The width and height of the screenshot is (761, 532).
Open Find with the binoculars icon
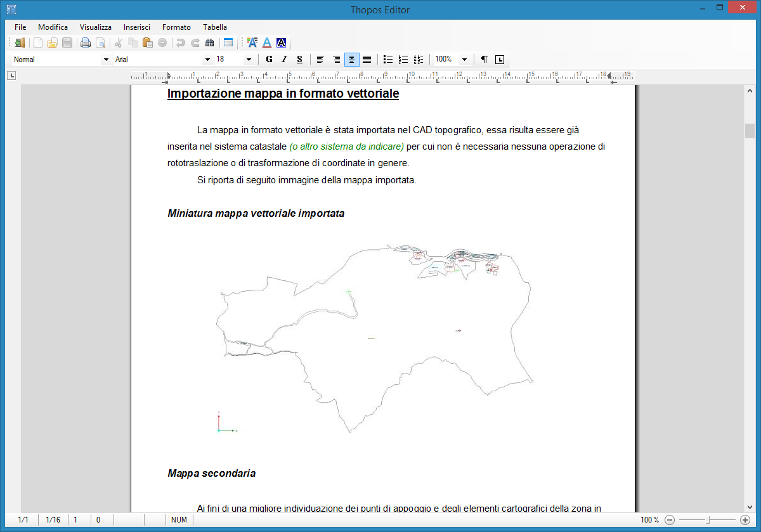tap(210, 43)
